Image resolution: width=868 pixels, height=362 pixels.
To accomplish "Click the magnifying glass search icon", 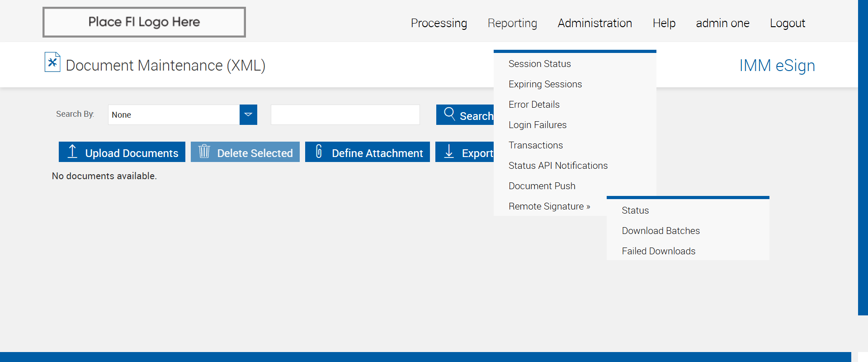I will [449, 114].
